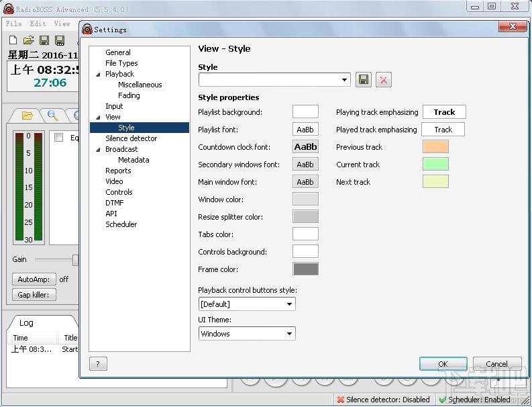The width and height of the screenshot is (532, 407).
Task: Open the View menu in main window
Action: [62, 24]
